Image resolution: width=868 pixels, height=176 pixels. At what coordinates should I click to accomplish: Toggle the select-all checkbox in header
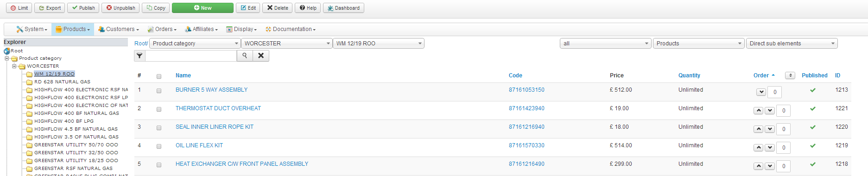point(159,76)
